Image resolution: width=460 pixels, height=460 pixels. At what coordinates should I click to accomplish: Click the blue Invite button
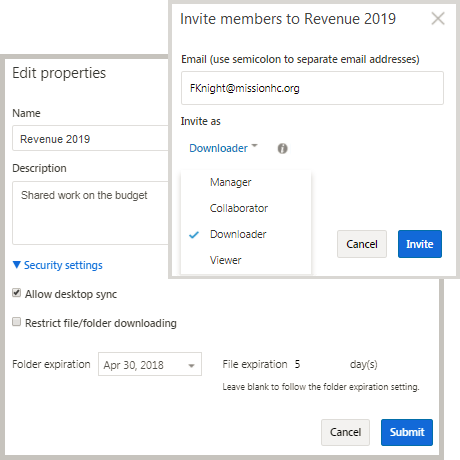420,244
